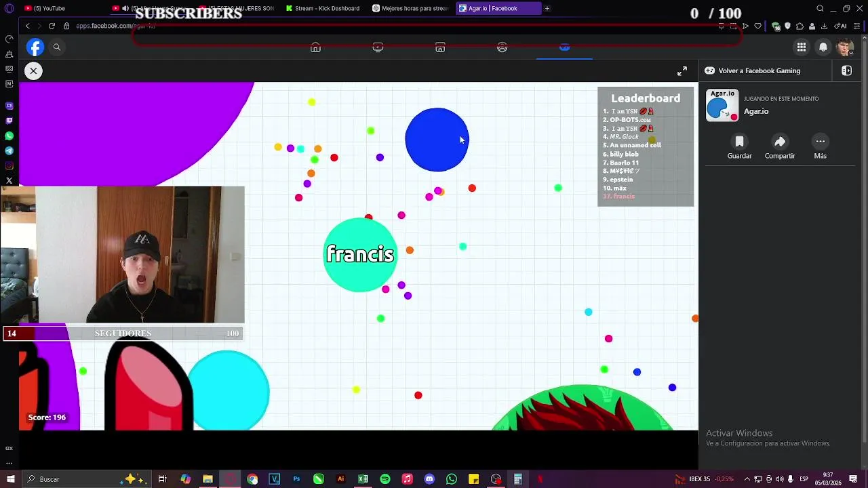This screenshot has height=488, width=868.
Task: Enter fullscreen mode for the game
Action: tap(682, 70)
